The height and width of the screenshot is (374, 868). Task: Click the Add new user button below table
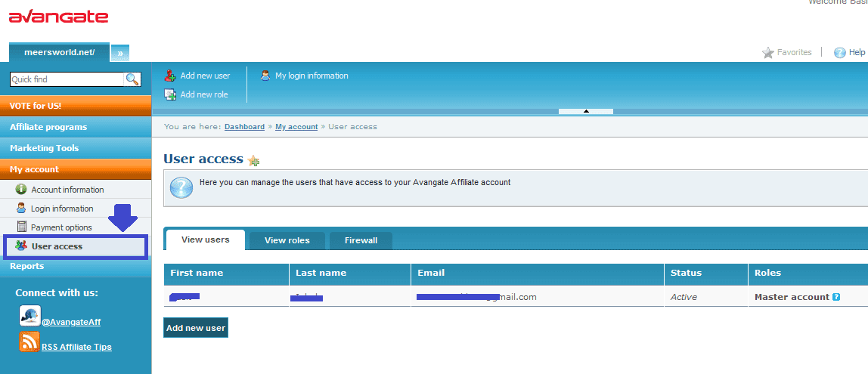tap(196, 327)
